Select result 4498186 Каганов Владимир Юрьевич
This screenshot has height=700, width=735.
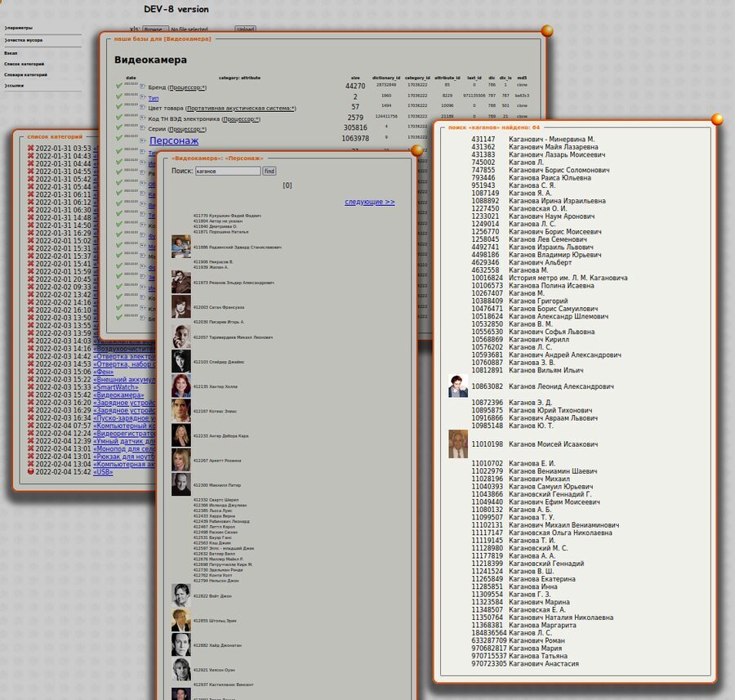pos(537,255)
